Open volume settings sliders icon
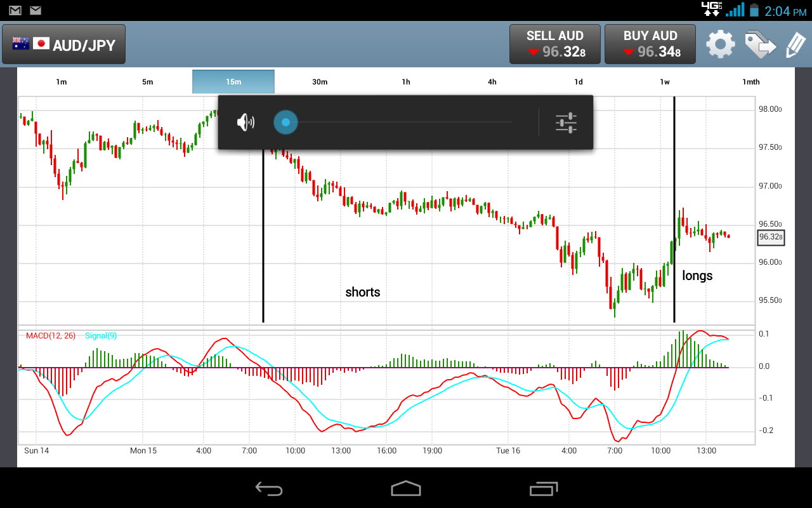 pyautogui.click(x=565, y=122)
